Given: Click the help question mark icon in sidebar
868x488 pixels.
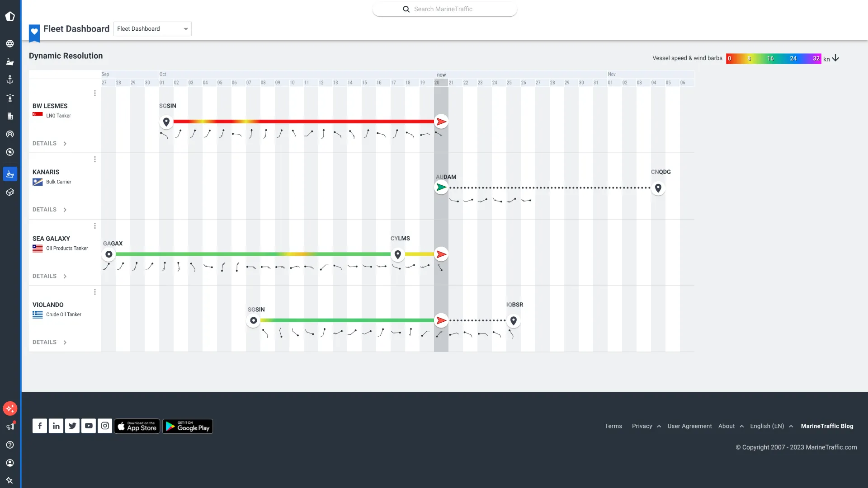Looking at the screenshot, I should pos(10,445).
